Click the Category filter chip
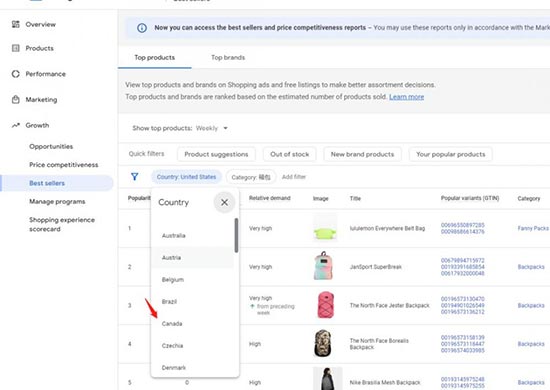The height and width of the screenshot is (390, 550). pos(251,177)
